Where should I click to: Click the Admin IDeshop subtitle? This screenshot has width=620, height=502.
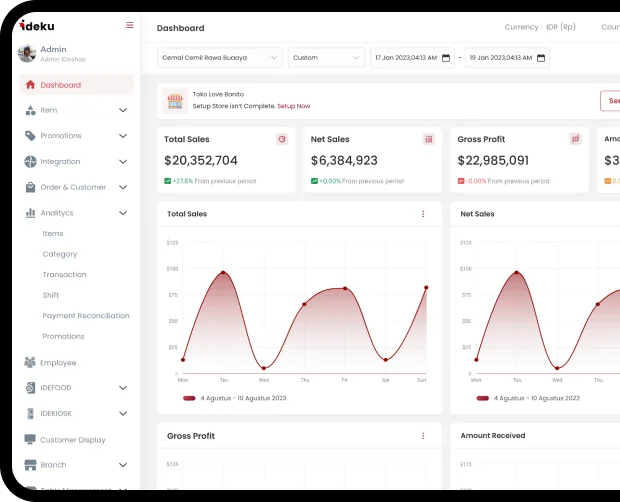(63, 59)
